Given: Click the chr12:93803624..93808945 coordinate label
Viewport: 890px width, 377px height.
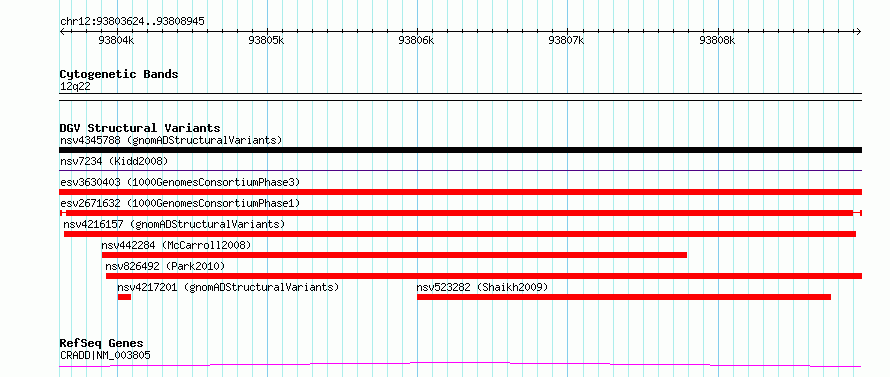Looking at the screenshot, I should [132, 22].
